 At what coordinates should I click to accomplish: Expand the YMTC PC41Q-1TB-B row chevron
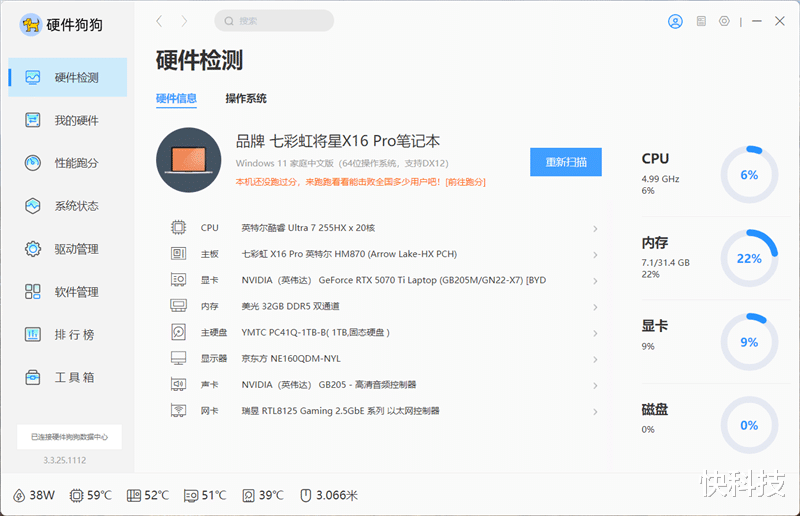(x=595, y=333)
